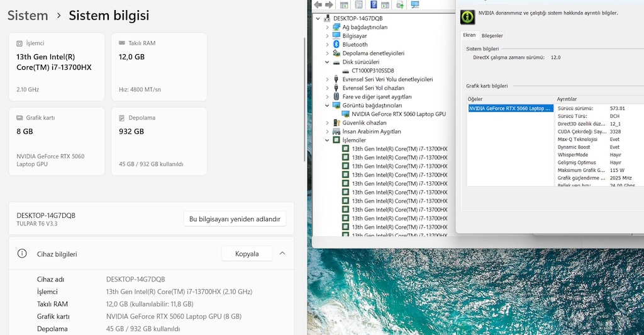Scan for hardware changes monitor icon
The height and width of the screenshot is (335, 644).
pyautogui.click(x=415, y=4)
